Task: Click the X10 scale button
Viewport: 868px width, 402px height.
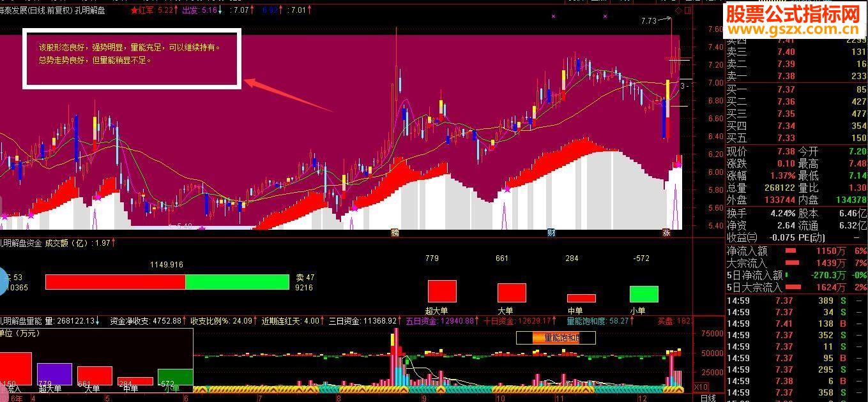Action: tap(701, 387)
